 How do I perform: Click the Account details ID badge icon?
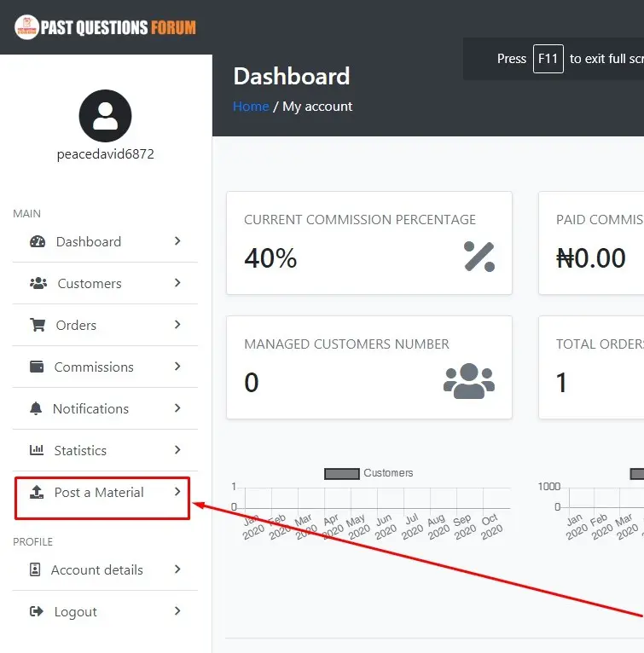point(35,569)
